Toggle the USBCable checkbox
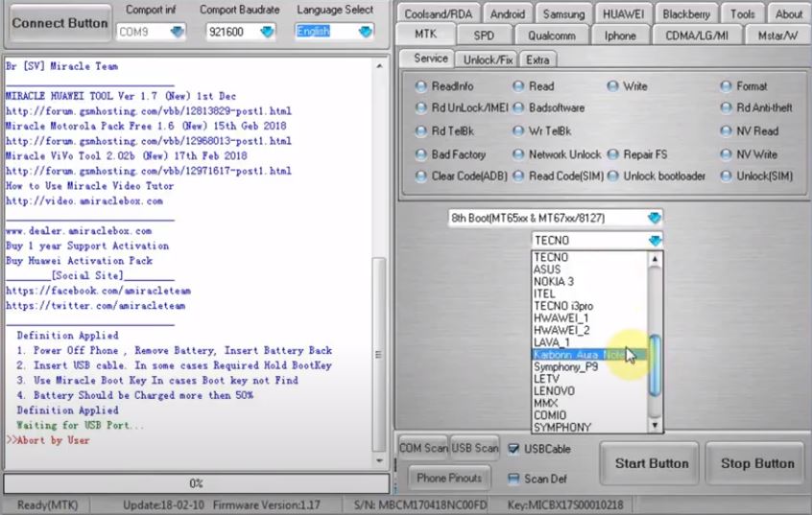812x515 pixels. [x=513, y=449]
